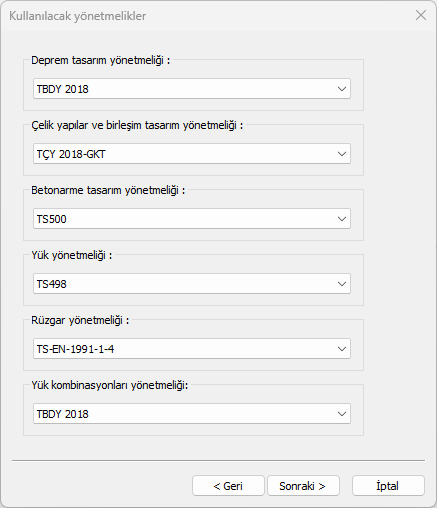Open the Yük yönetmeliği dropdown chevron

[342, 284]
